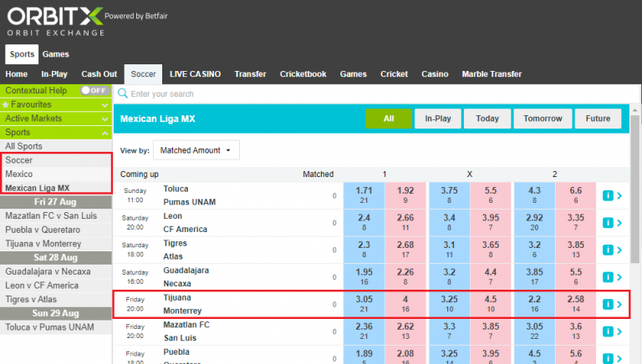Open info icon for Toluca v Pumas UNAM
The height and width of the screenshot is (364, 642).
coord(608,195)
